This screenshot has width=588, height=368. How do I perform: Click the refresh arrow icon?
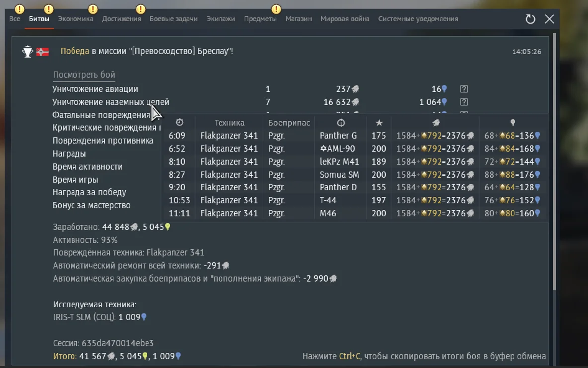pyautogui.click(x=530, y=19)
